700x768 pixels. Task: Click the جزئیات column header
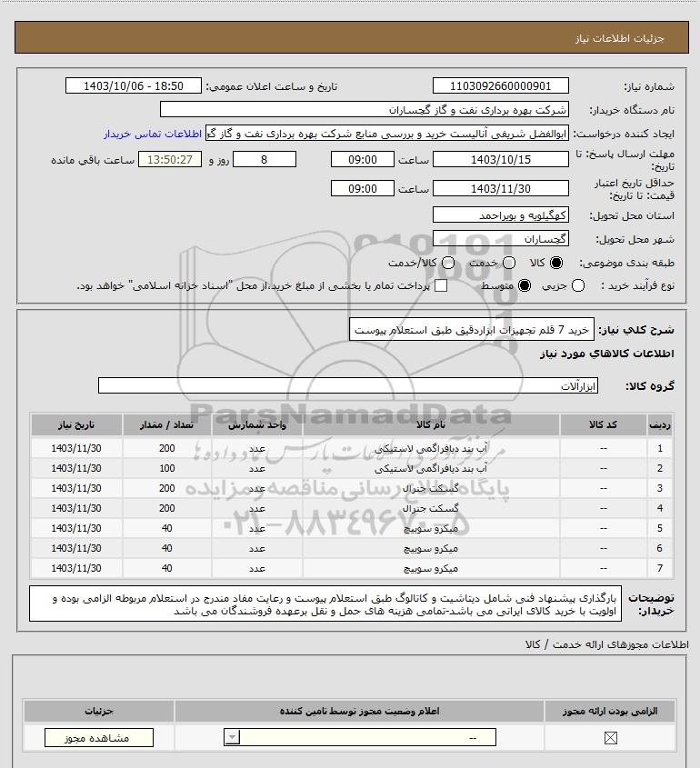click(99, 711)
